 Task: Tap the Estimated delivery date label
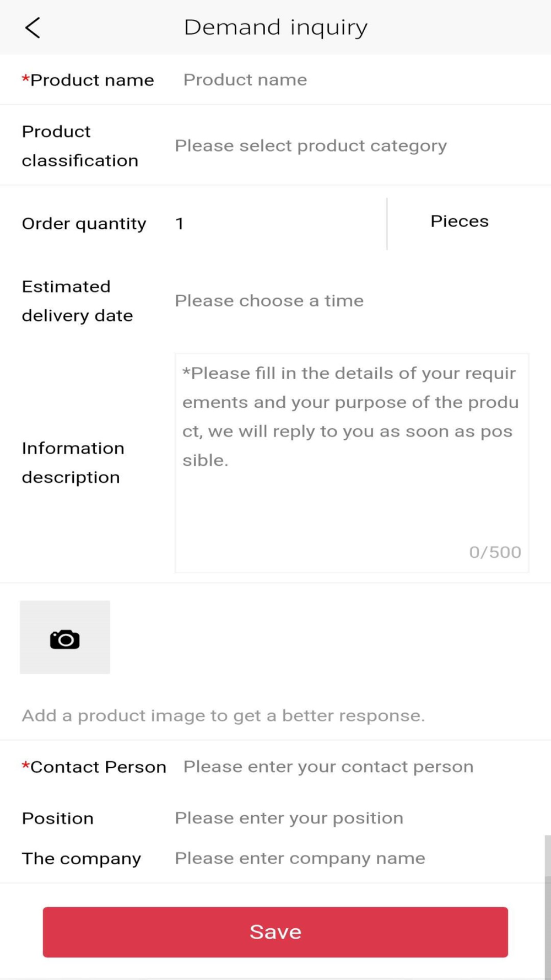tap(77, 301)
